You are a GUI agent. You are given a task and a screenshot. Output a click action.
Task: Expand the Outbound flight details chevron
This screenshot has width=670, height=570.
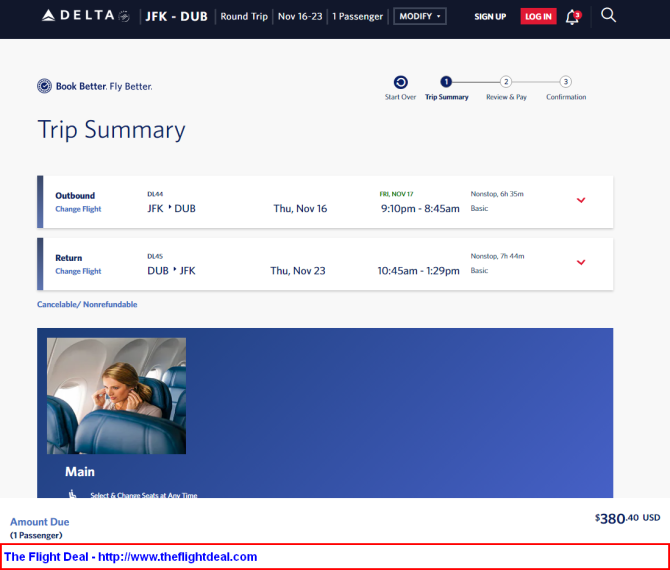click(x=581, y=200)
